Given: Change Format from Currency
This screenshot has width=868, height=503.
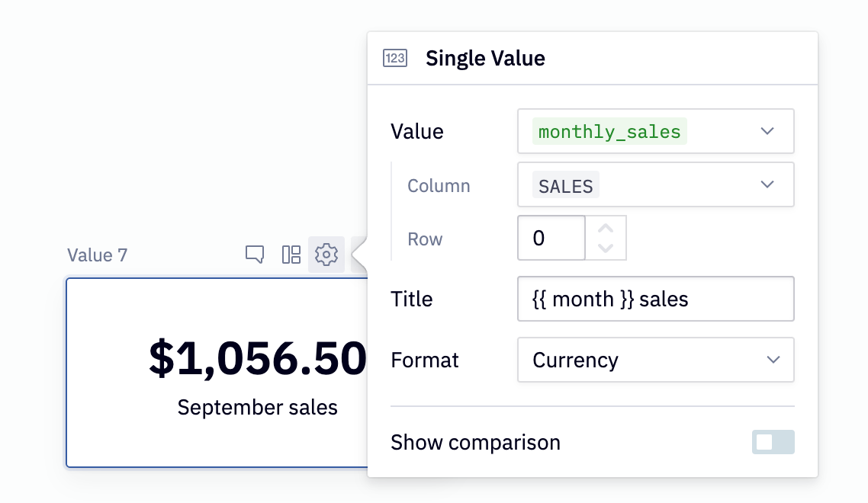Looking at the screenshot, I should tap(656, 360).
